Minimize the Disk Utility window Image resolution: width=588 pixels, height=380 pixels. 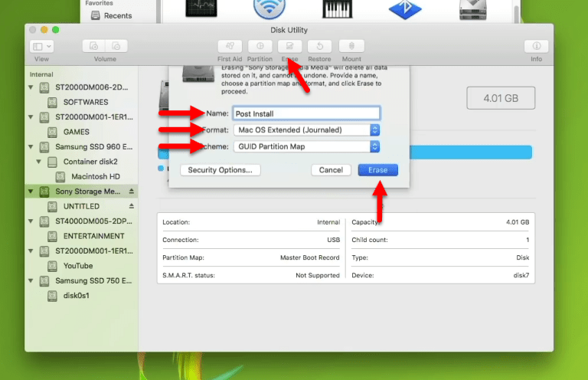click(x=44, y=30)
